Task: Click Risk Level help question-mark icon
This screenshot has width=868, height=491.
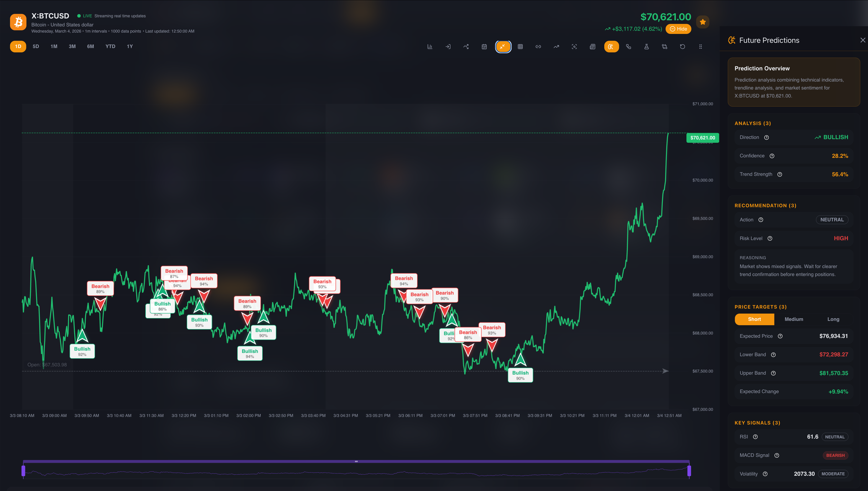Action: pos(770,238)
